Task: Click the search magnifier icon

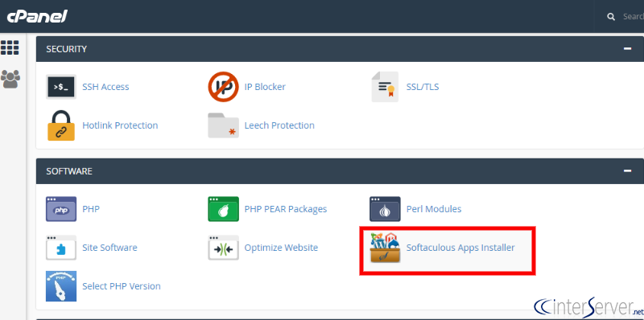Action: click(x=611, y=16)
